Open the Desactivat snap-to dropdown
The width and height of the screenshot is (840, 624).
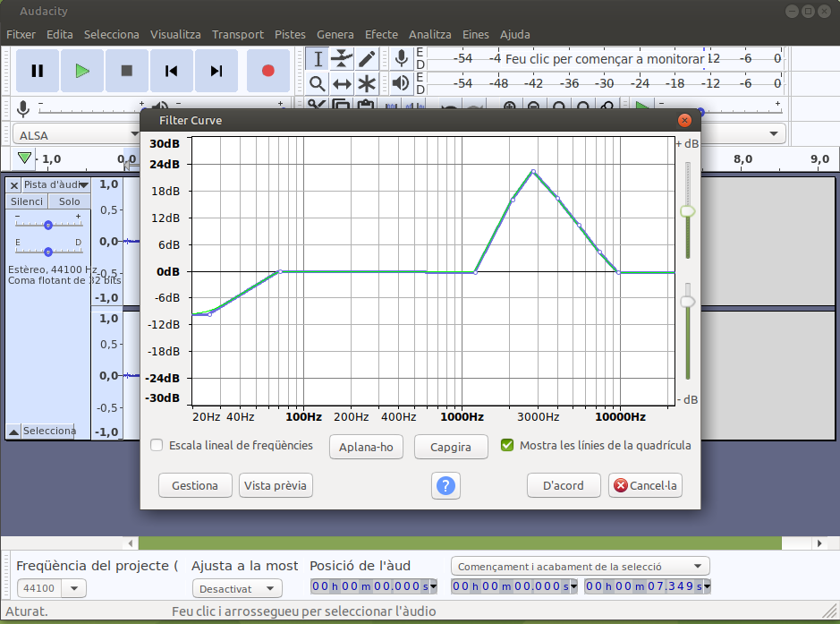click(237, 588)
